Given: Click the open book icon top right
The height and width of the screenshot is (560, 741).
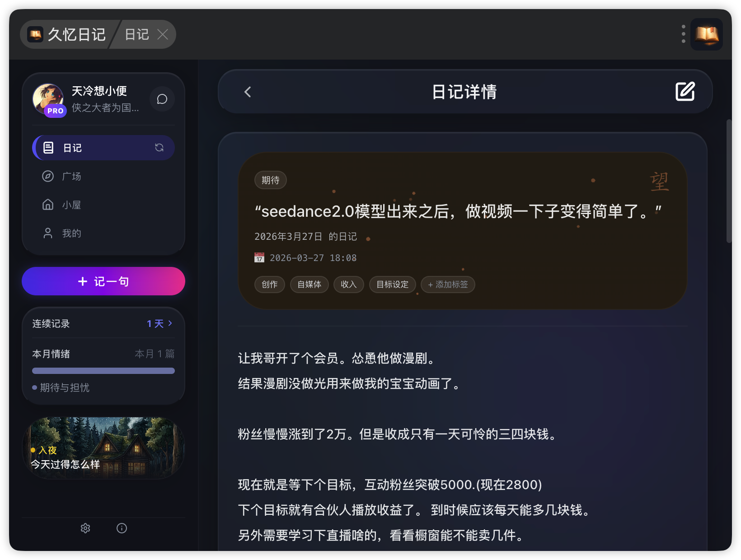Looking at the screenshot, I should point(707,34).
